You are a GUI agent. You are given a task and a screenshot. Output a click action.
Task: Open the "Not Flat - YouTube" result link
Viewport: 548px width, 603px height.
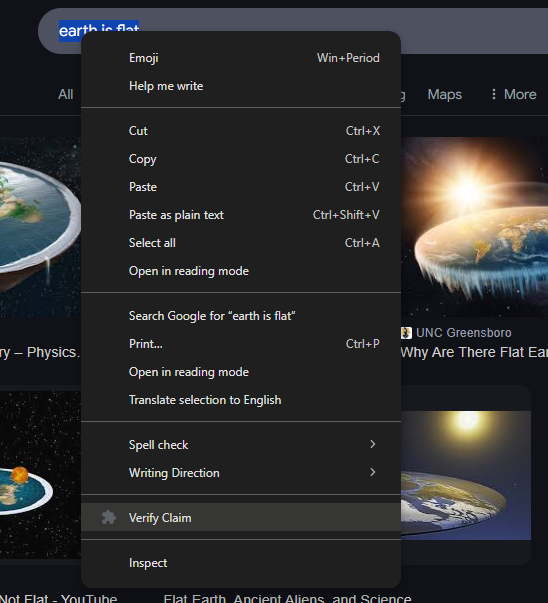coord(58,598)
